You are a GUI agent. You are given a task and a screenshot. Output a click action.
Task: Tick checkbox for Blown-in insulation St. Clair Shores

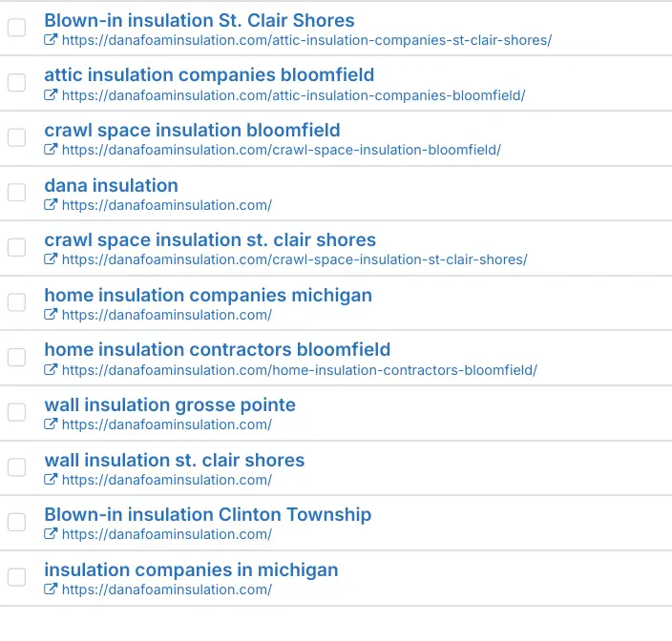(16, 28)
